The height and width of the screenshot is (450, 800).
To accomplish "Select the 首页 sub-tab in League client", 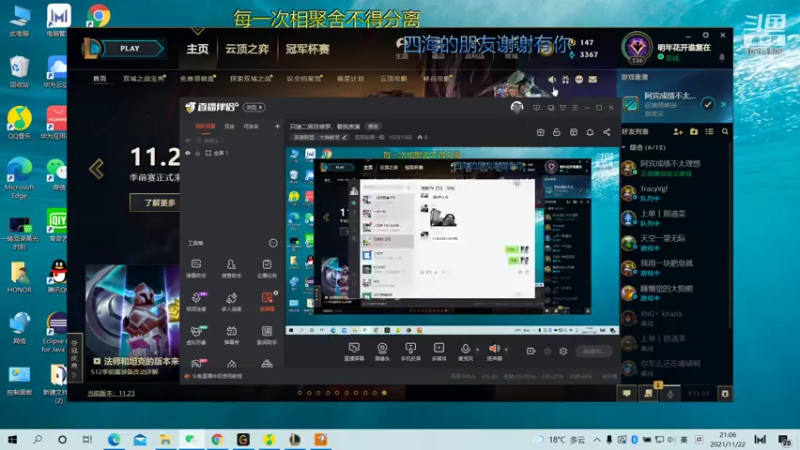I will click(99, 79).
